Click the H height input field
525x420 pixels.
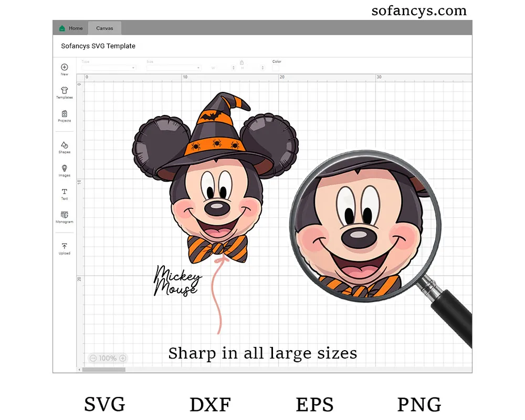coord(253,68)
